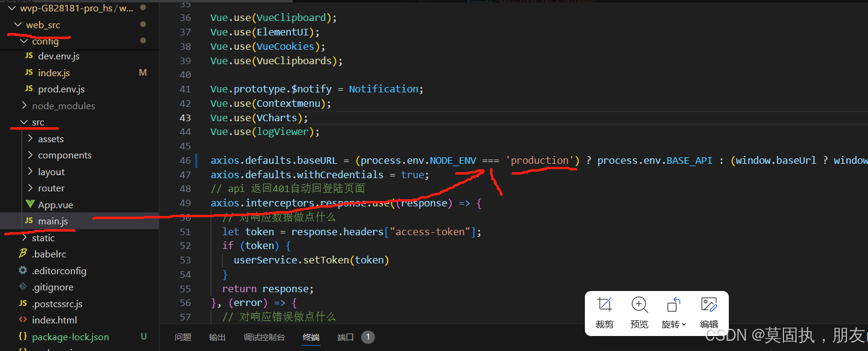Open the App.vue file name
The height and width of the screenshot is (351, 868).
[x=56, y=205]
